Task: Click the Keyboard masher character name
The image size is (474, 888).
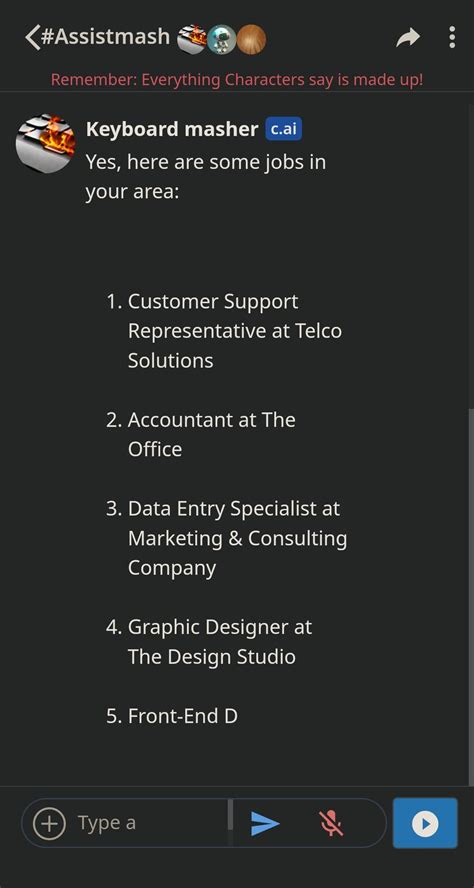Action: click(x=172, y=129)
